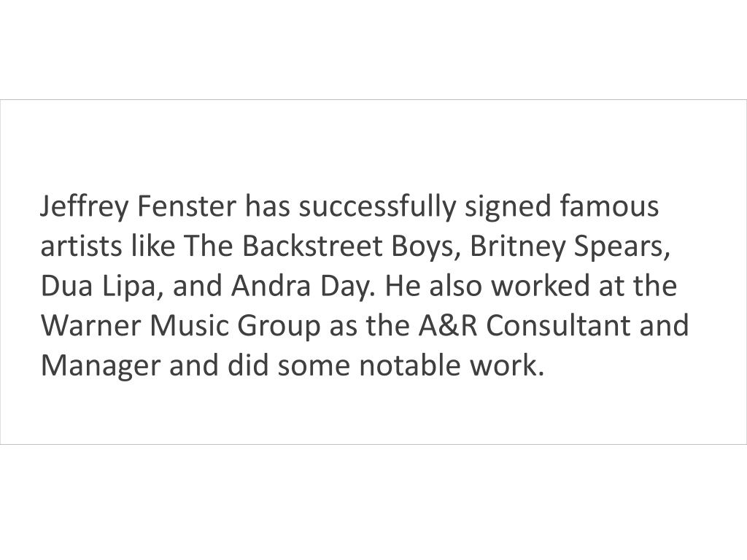Click the word "Warner"

click(90, 326)
